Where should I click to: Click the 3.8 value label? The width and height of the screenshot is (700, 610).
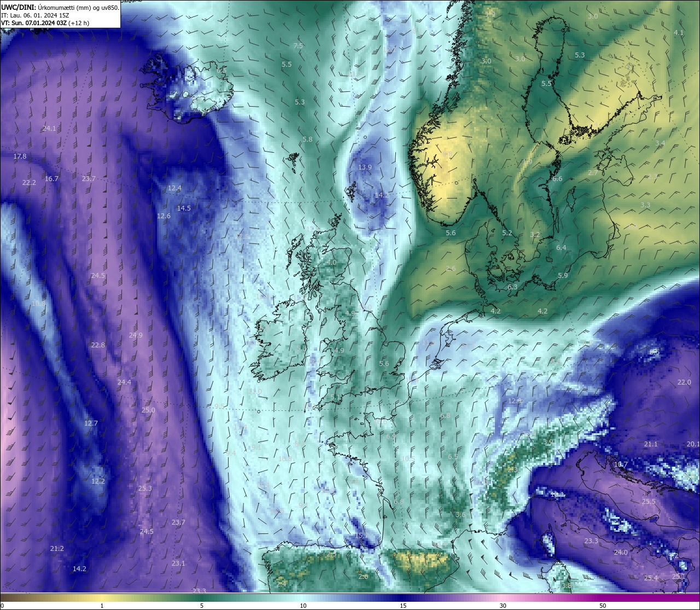pos(567,585)
